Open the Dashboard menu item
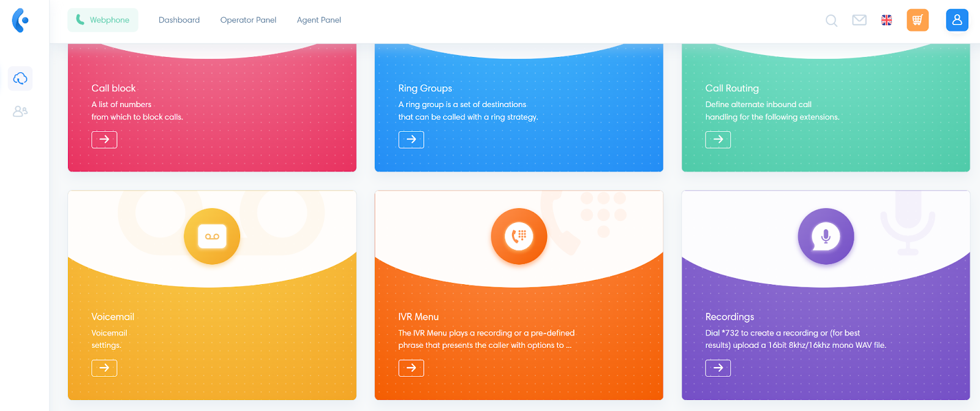 [179, 20]
